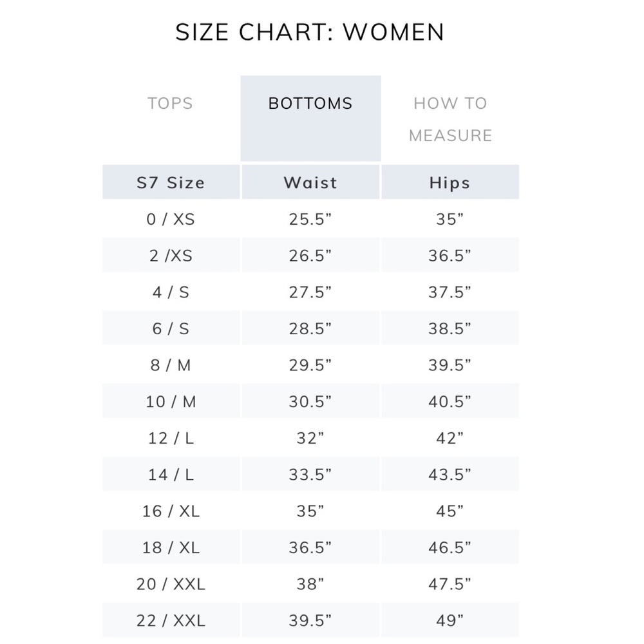
Task: Select the 14 / L size row
Action: tap(311, 474)
